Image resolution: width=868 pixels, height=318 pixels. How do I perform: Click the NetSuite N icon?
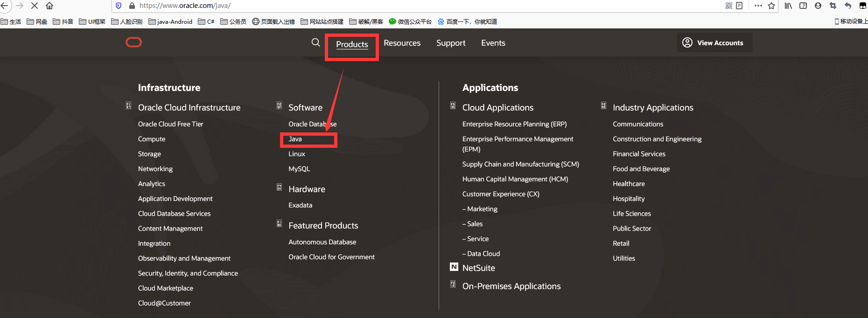[x=454, y=267]
